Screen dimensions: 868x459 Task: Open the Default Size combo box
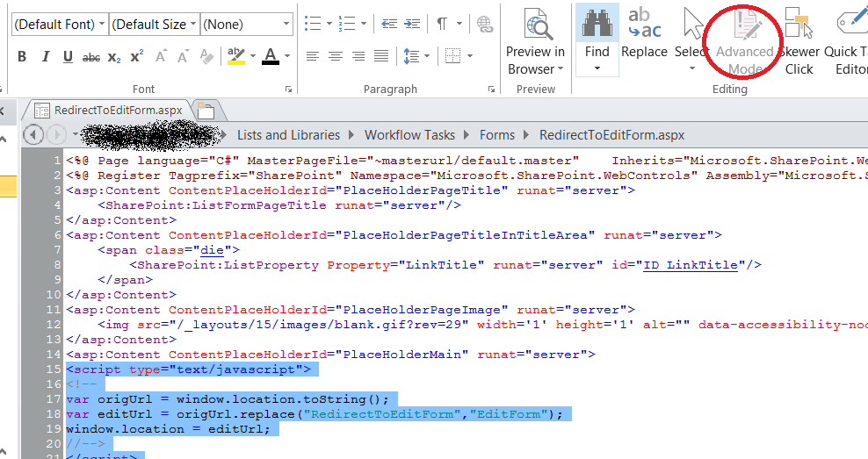(154, 25)
